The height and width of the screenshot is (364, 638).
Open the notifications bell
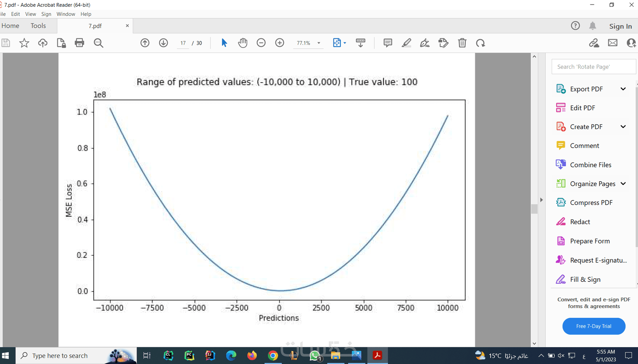(593, 26)
